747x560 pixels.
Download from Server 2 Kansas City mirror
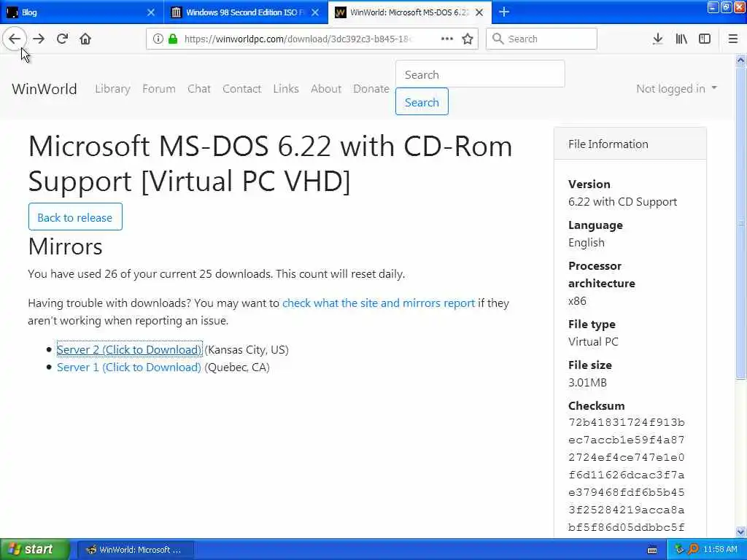[x=129, y=349]
